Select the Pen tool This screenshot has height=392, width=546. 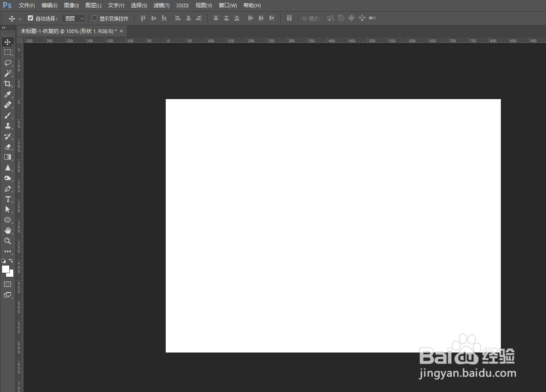(8, 189)
